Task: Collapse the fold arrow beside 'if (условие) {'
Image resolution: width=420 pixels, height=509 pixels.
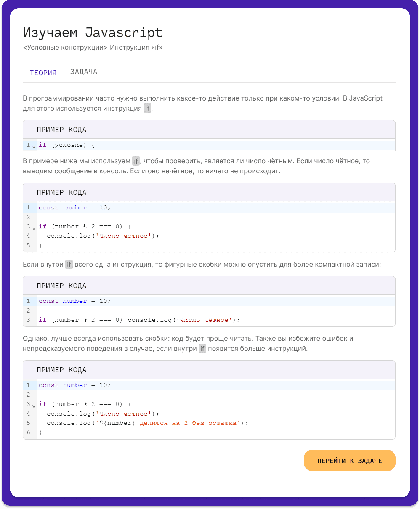Action: coord(34,147)
